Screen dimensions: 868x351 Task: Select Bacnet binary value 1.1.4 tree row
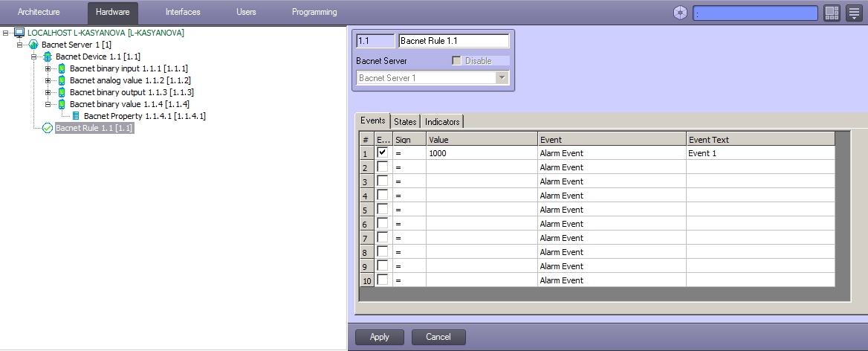coord(129,104)
